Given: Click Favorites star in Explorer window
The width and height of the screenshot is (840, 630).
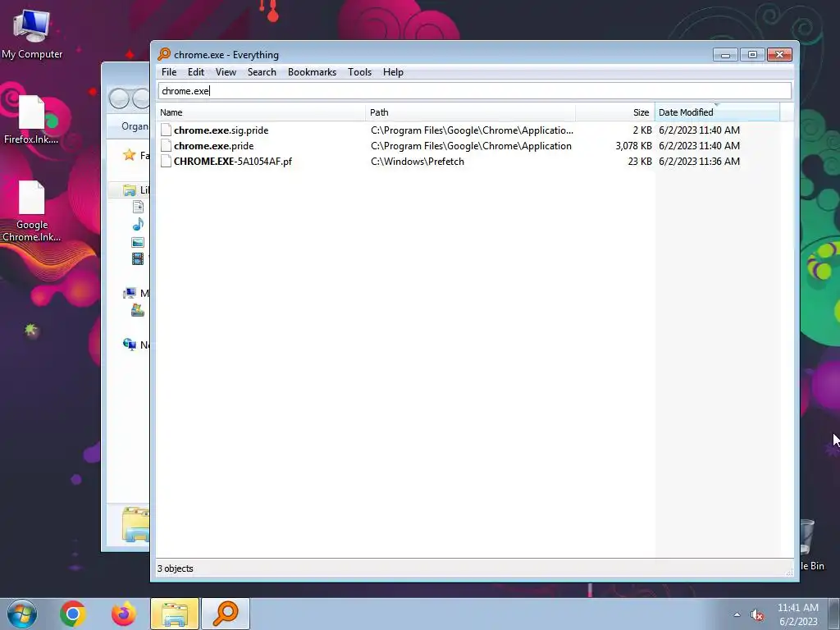Looking at the screenshot, I should (129, 155).
